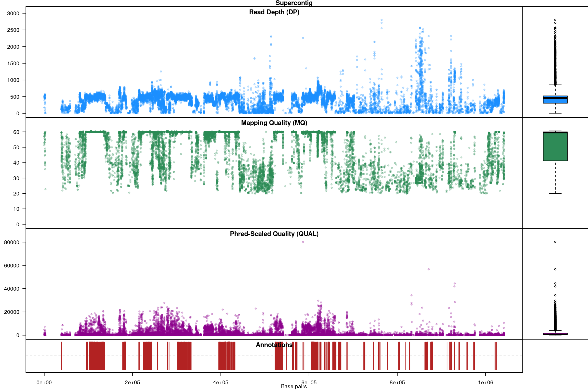Screen dimensions: 588x392
Task: Click the Phred-Scaled Quality (QUAL) title
Action: click(274, 234)
